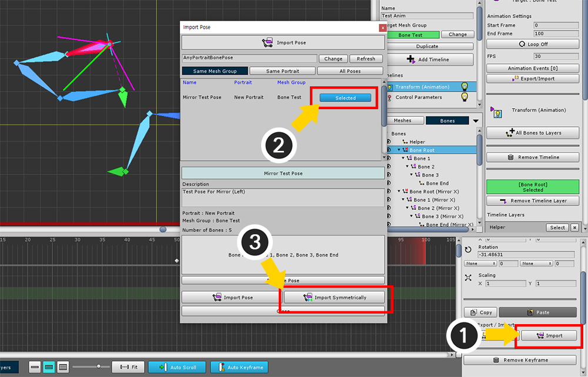
Task: Click Change next to AnyPortraitBonePose
Action: tap(333, 59)
